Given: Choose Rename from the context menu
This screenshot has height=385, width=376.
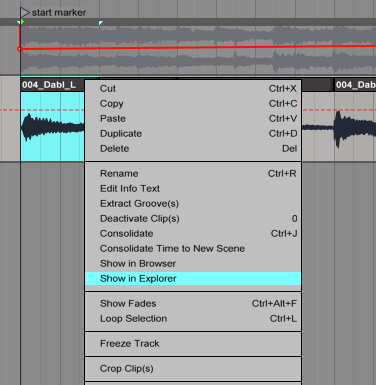Looking at the screenshot, I should [193, 174].
